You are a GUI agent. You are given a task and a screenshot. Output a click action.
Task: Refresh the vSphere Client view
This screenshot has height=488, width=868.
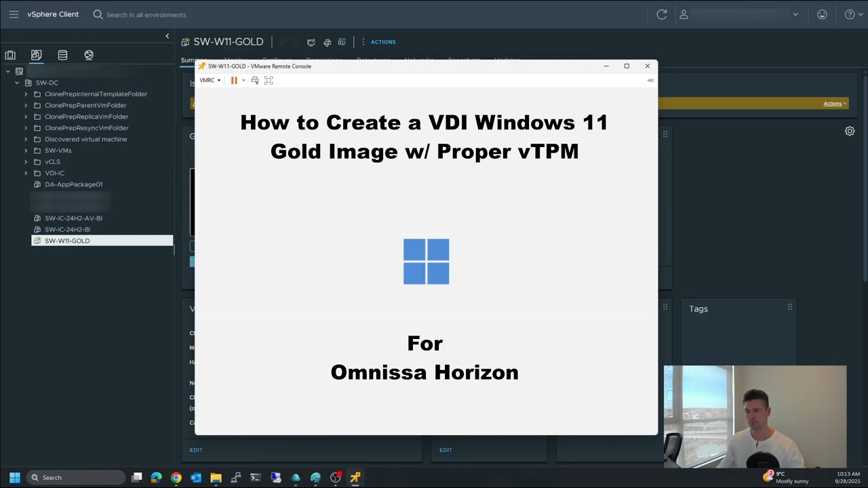[662, 14]
